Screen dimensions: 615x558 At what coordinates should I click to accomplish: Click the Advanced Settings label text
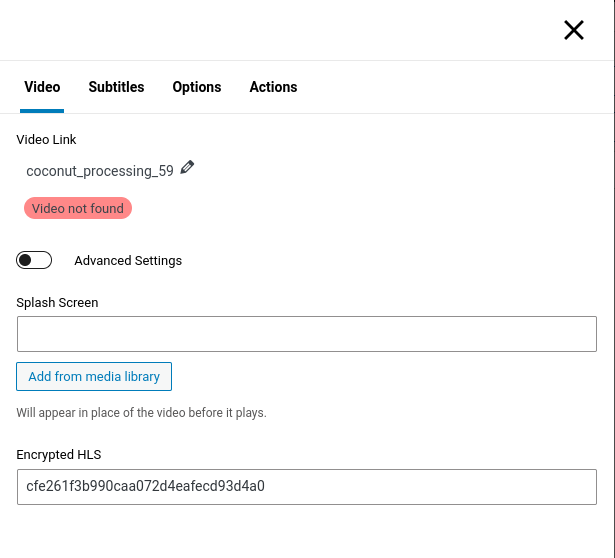128,261
